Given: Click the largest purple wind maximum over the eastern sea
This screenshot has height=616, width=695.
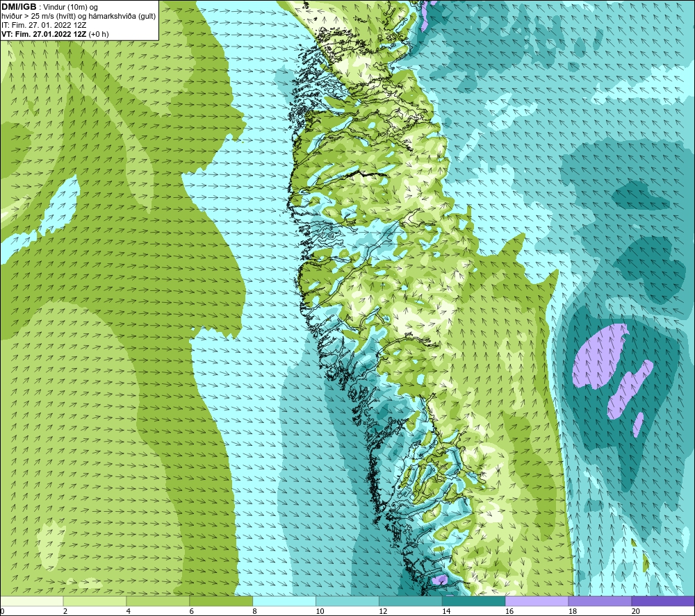Looking at the screenshot, I should 598,356.
